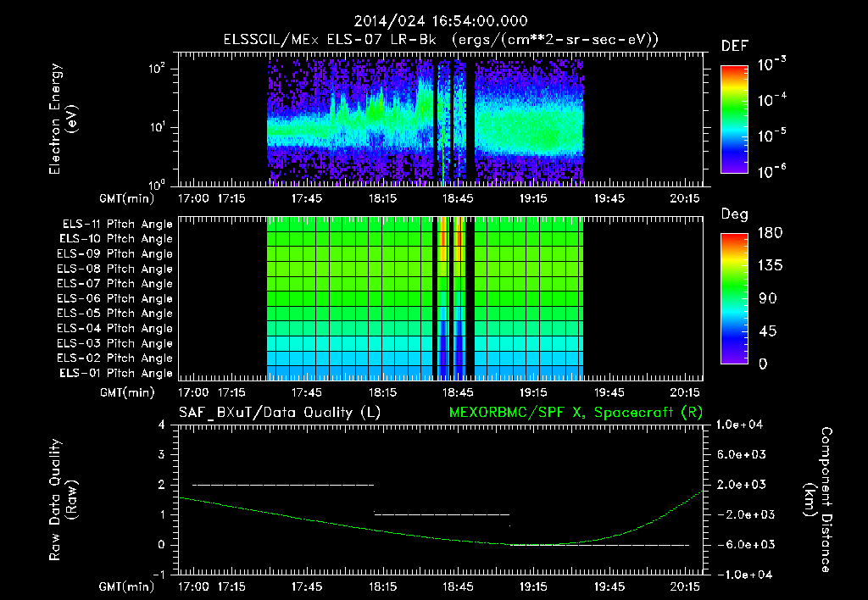Click the 6.0e+03 component distance tick
Screen dimensions: 868x600
741,454
